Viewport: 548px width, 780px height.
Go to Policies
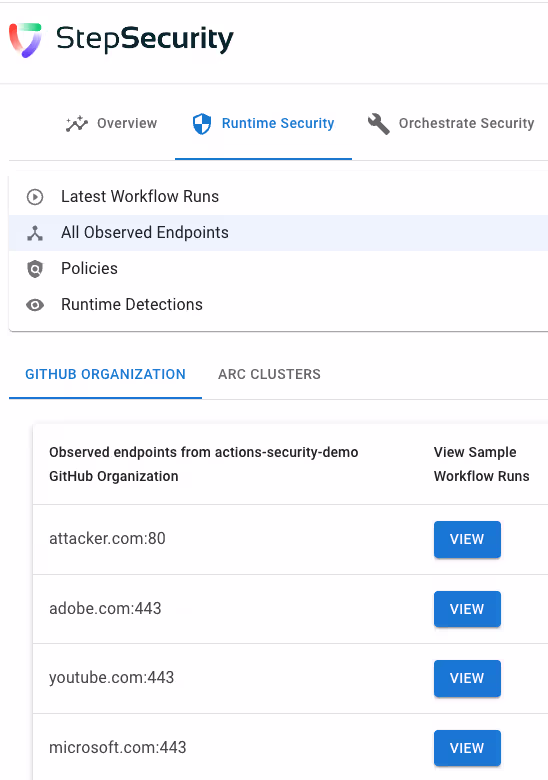278,269
